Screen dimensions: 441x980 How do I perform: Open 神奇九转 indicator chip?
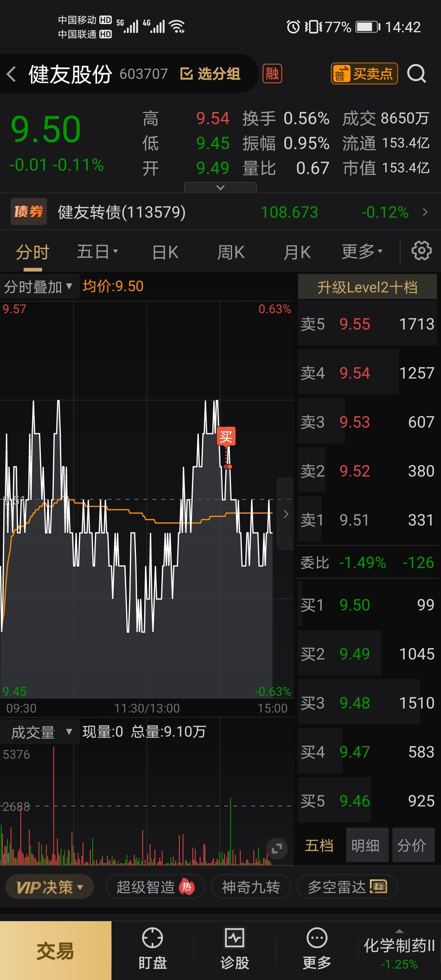pos(251,887)
